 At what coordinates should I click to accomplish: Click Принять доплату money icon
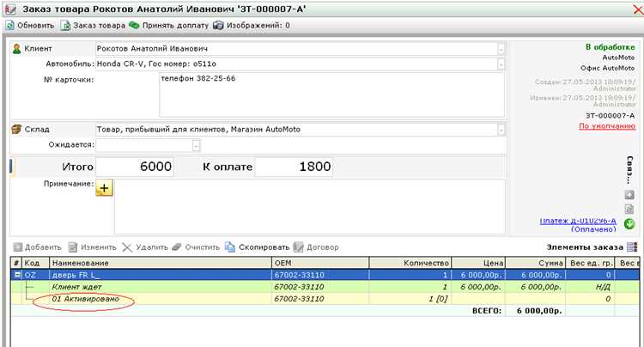[x=134, y=26]
